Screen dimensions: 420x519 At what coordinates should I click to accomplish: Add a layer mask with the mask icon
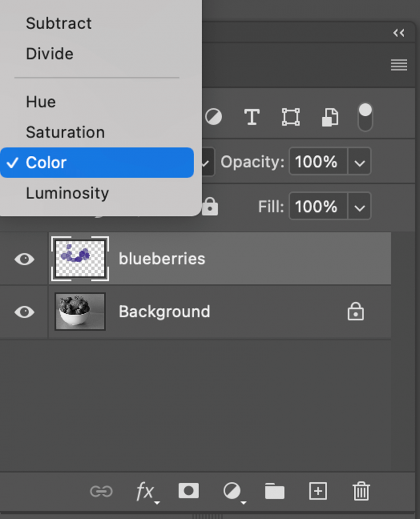[188, 492]
